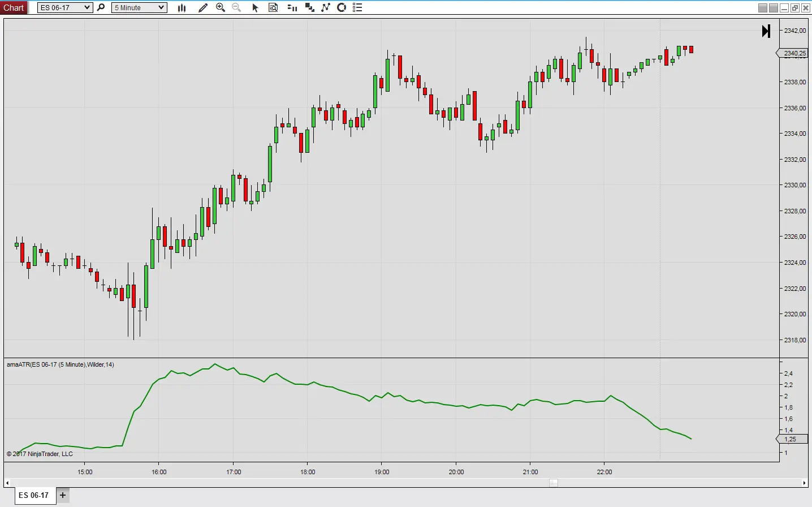This screenshot has height=507, width=812.
Task: Click the zoom in magnifier icon
Action: coord(221,7)
